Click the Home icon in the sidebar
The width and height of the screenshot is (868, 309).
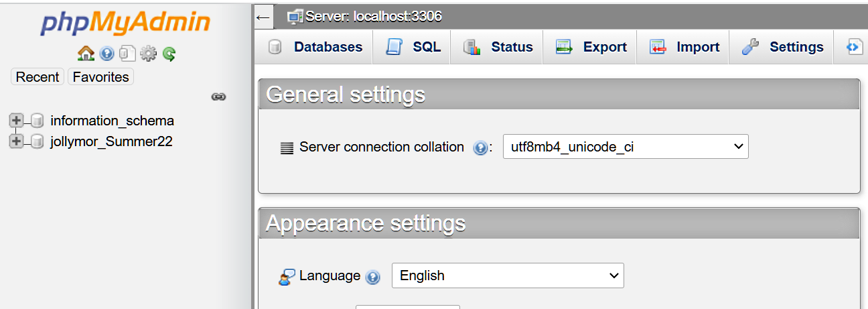(x=86, y=54)
